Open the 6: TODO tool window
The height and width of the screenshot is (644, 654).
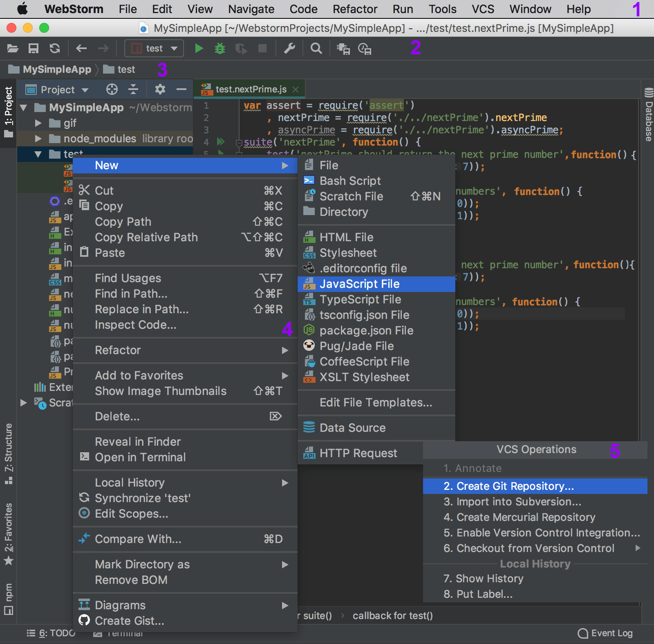point(51,633)
